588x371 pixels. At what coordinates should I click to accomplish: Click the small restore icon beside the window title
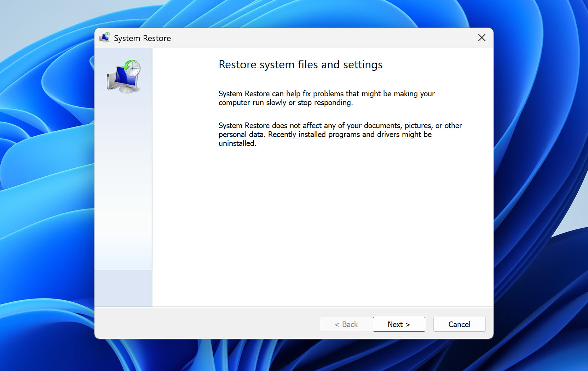click(105, 38)
